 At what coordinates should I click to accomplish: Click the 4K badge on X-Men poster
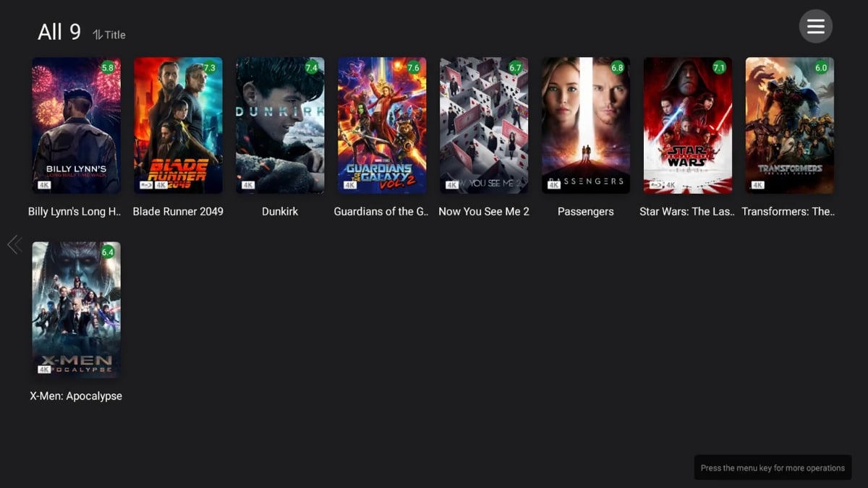pos(44,369)
